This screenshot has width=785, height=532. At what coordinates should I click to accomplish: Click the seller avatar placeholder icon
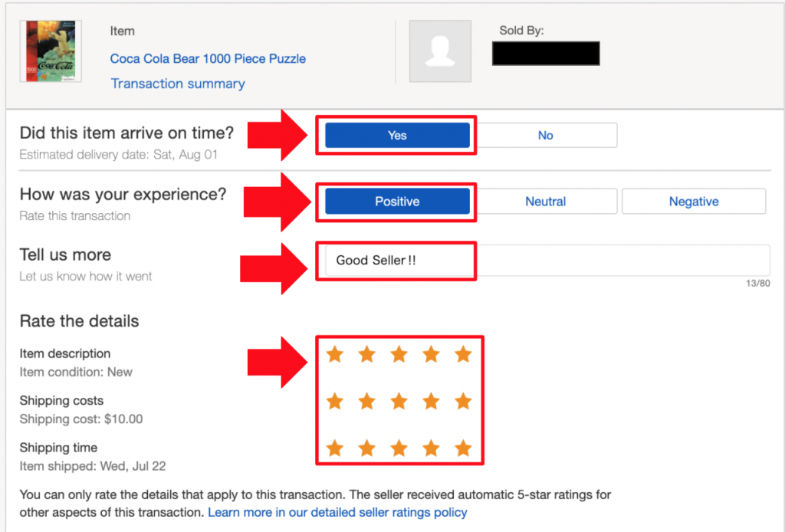tap(440, 51)
